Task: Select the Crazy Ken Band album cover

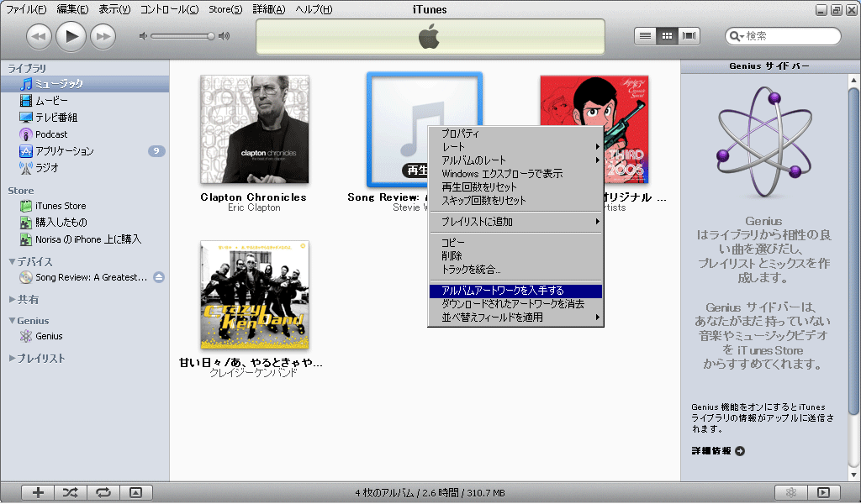Action: (x=254, y=295)
